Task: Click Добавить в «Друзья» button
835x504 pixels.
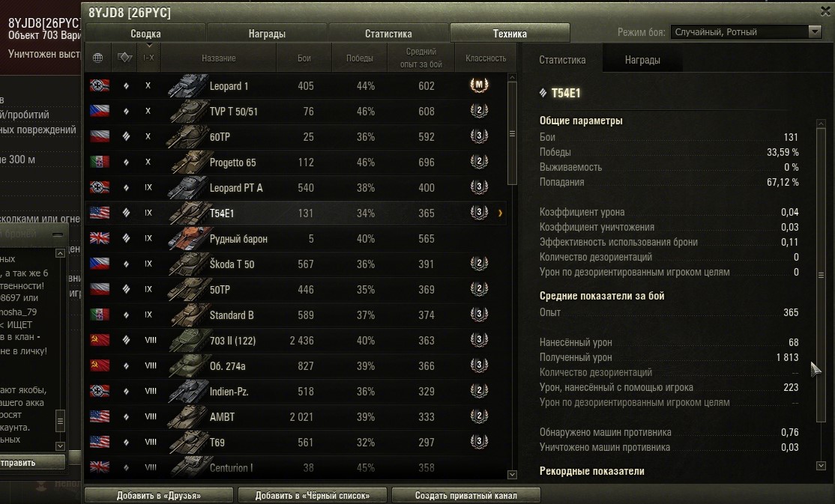Action: [x=159, y=496]
